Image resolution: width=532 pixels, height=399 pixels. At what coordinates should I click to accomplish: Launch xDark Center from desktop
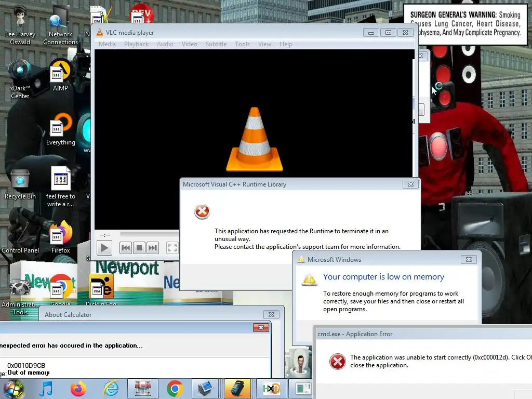point(20,79)
